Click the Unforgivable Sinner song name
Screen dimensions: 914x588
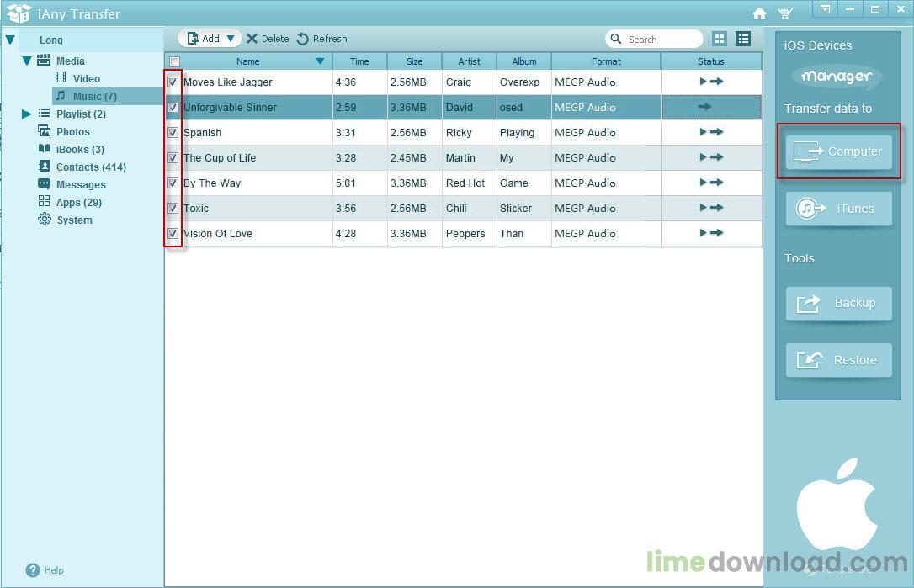[x=231, y=107]
